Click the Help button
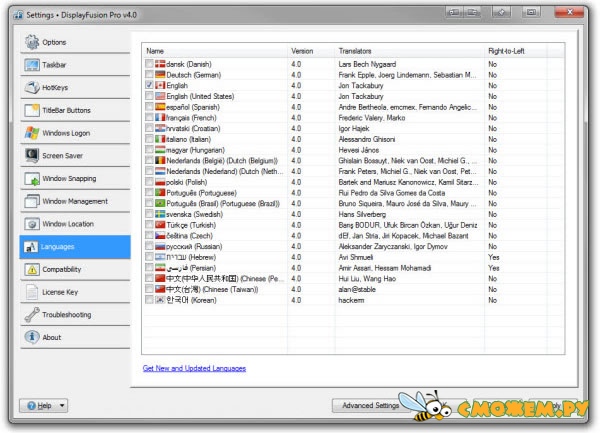 [44, 405]
